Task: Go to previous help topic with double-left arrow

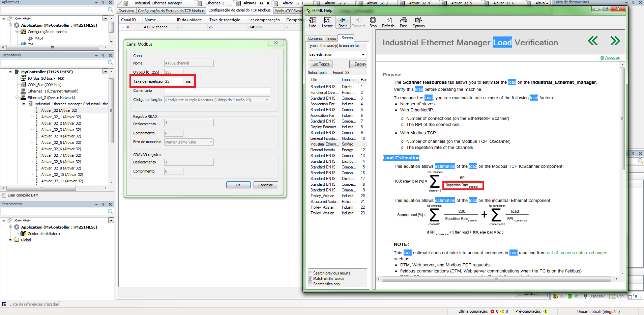Action: 593,41
